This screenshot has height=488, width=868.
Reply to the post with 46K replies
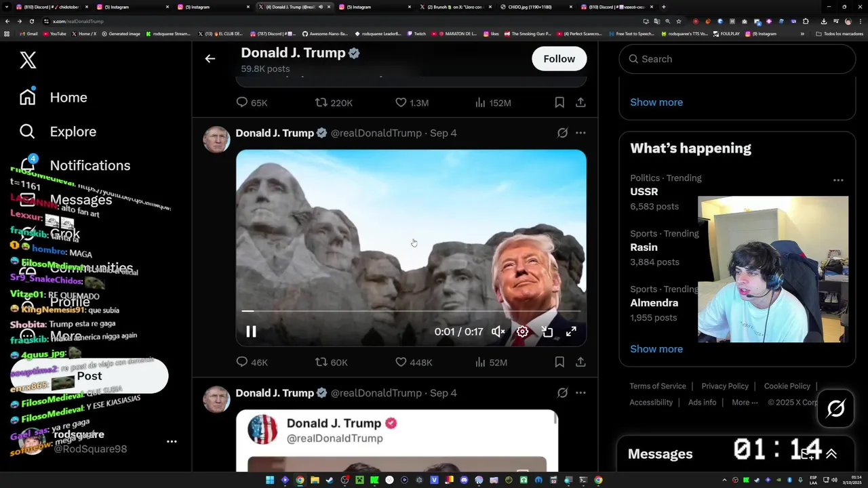pos(252,363)
